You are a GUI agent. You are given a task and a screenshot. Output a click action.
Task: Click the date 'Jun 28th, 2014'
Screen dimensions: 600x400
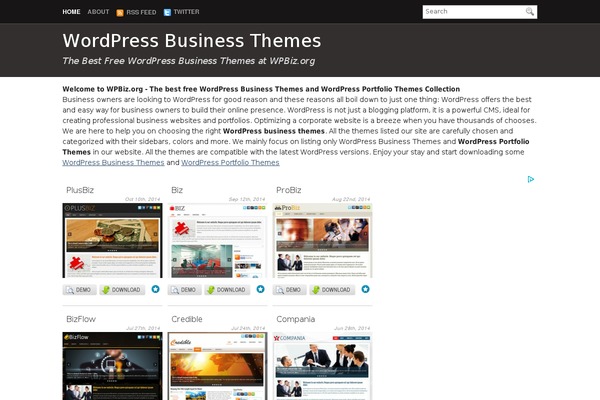click(352, 328)
